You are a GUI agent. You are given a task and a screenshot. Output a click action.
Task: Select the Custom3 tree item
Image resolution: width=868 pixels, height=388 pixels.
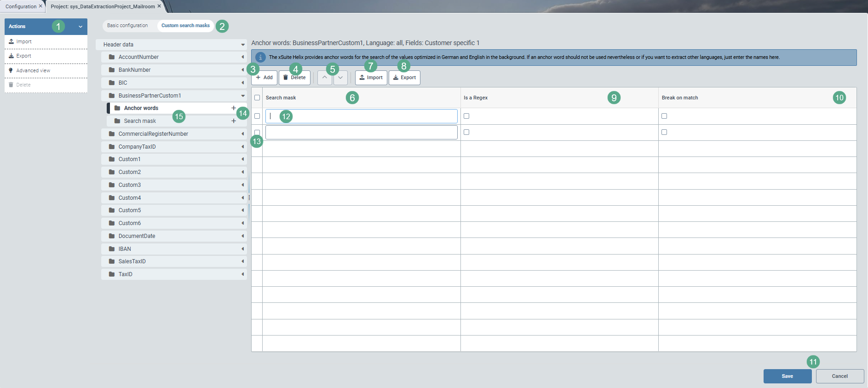pos(174,185)
